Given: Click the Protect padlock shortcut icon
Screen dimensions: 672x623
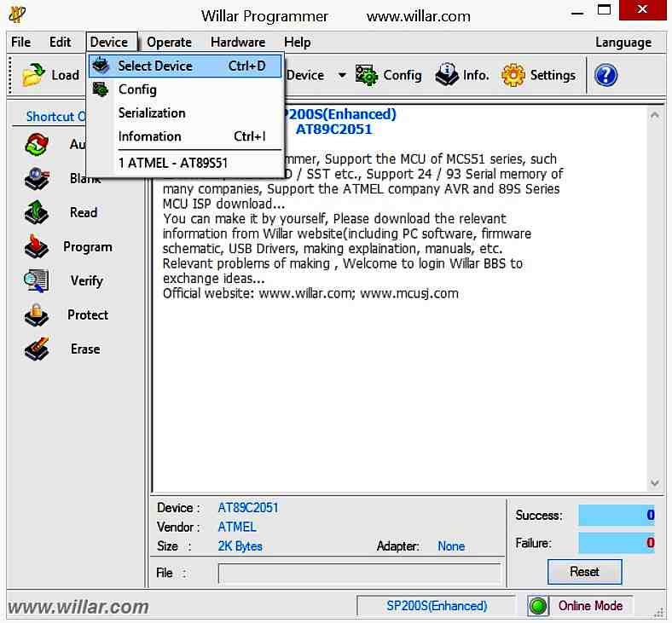Looking at the screenshot, I should click(x=37, y=315).
